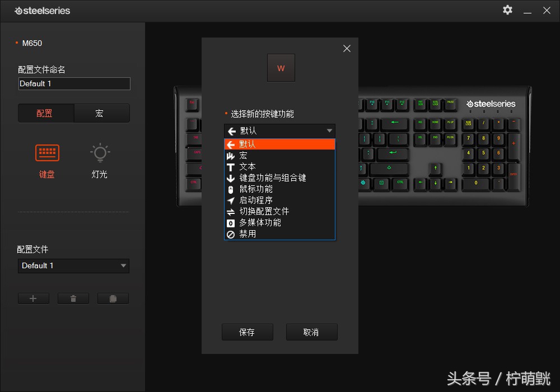Select the backspace key on keyboard image
This screenshot has height=392, width=560.
tap(395, 124)
